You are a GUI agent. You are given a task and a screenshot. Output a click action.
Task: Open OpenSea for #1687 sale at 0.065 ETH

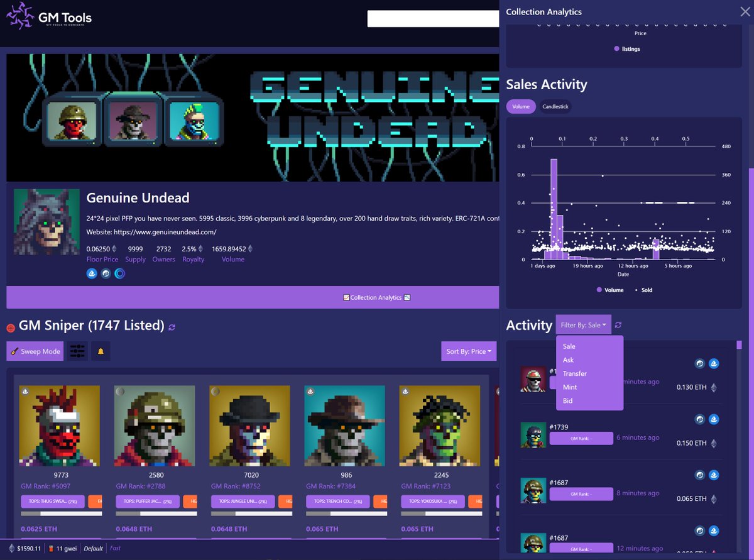tap(714, 475)
